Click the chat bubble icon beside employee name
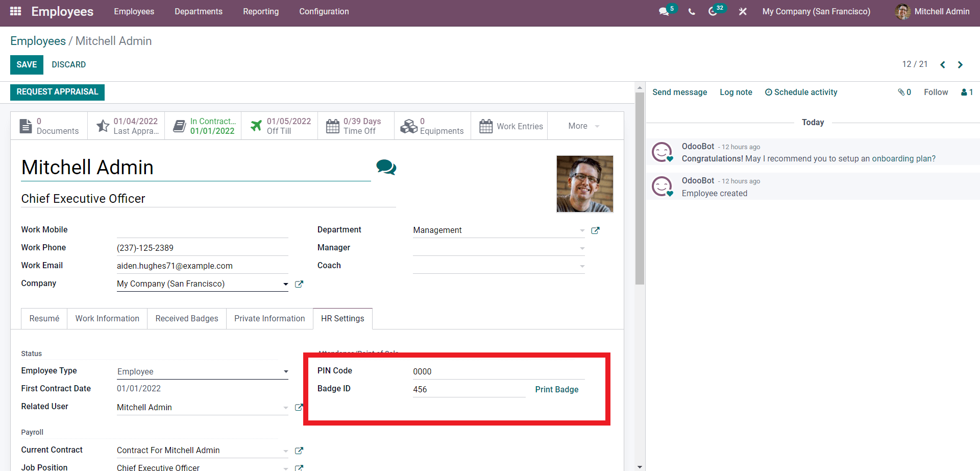The image size is (980, 471). [x=386, y=167]
